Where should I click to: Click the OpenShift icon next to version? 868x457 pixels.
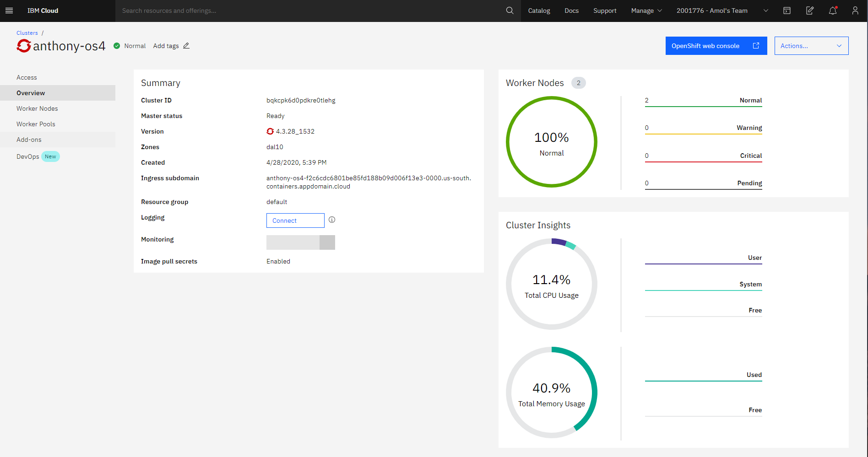click(x=270, y=131)
